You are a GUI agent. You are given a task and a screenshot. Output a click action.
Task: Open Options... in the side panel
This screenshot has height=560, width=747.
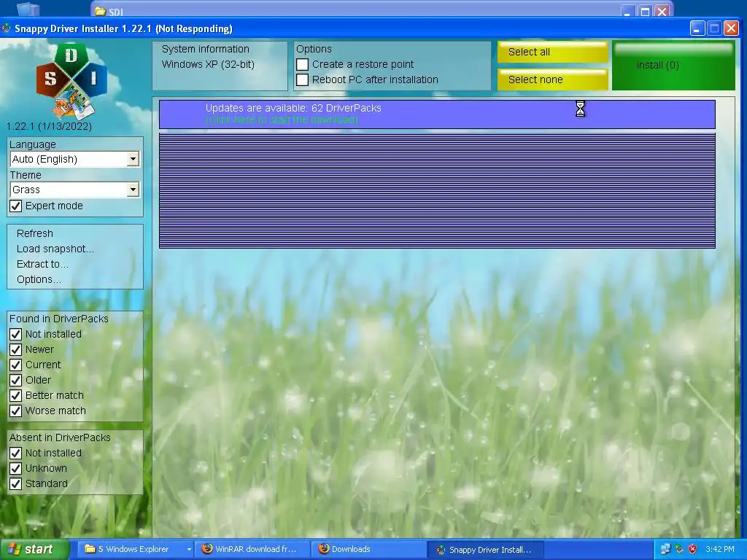click(39, 279)
